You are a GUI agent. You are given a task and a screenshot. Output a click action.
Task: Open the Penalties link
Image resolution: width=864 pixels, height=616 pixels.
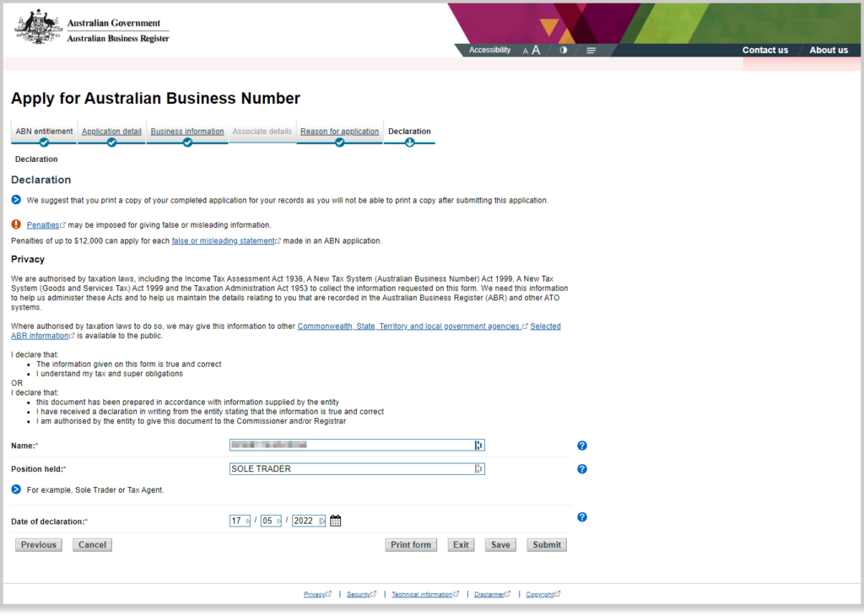pyautogui.click(x=43, y=224)
